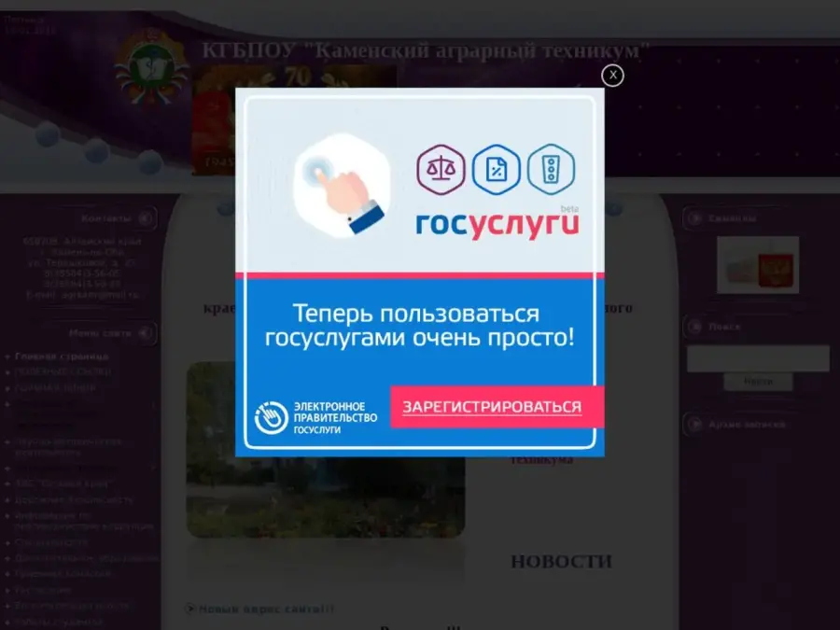Open Главная страница in site menu

[62, 357]
